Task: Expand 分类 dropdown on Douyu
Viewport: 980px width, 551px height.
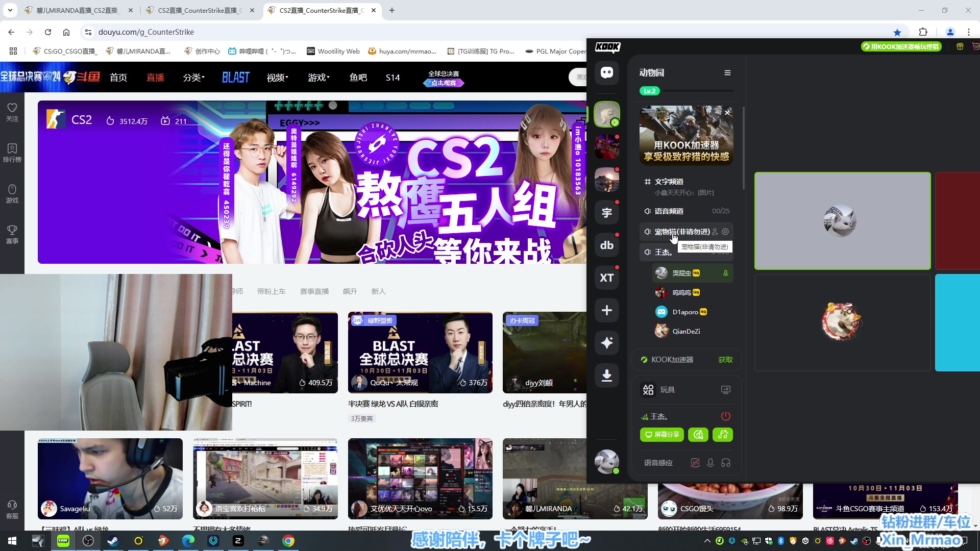Action: coord(193,78)
